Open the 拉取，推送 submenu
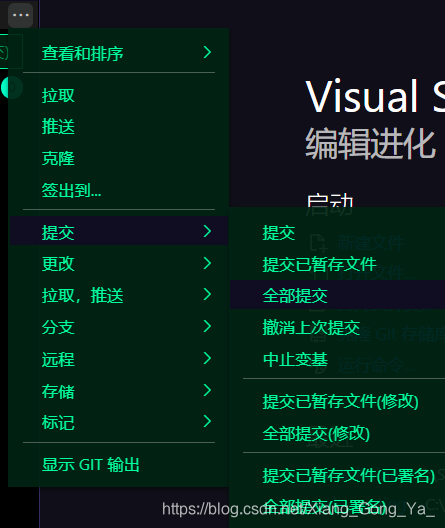Image resolution: width=445 pixels, height=528 pixels. pyautogui.click(x=119, y=295)
